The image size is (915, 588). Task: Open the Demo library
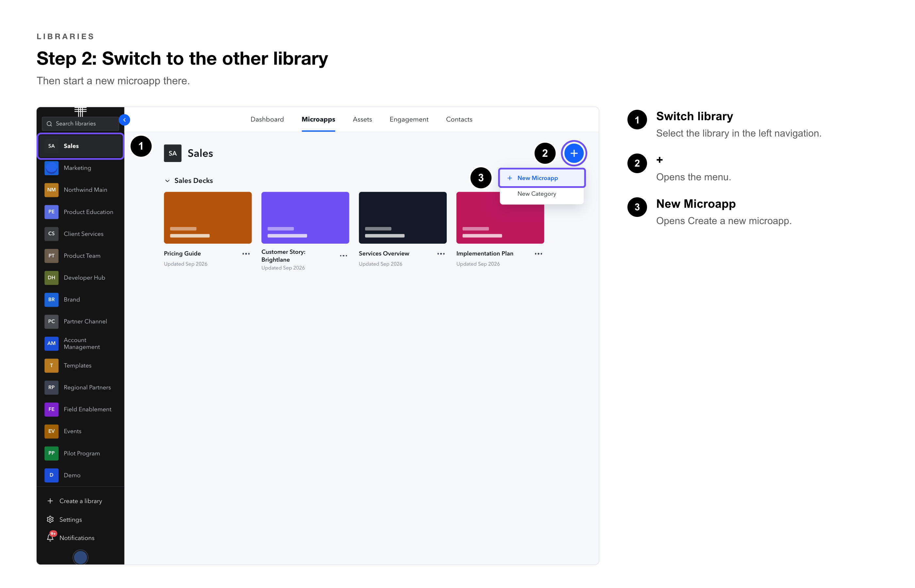coord(80,475)
